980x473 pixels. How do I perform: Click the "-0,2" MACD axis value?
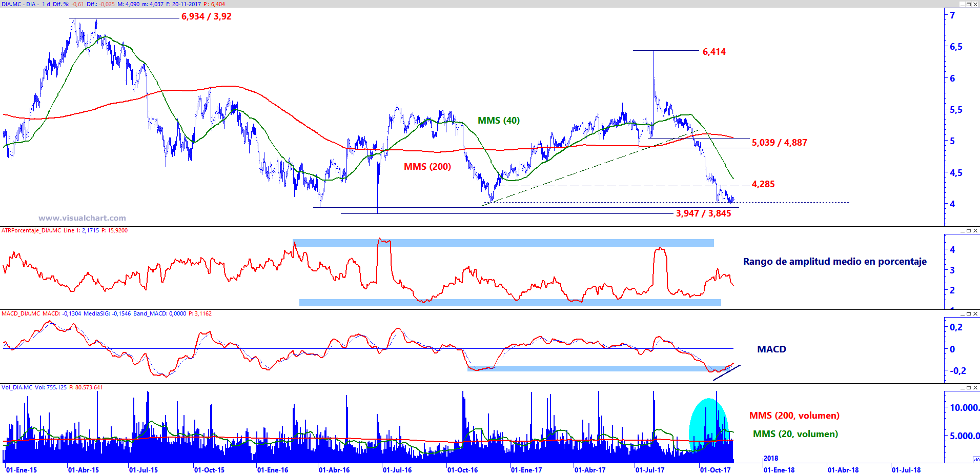tap(957, 371)
